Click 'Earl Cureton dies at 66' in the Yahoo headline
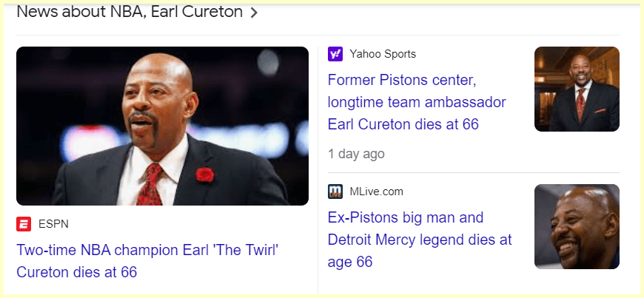The height and width of the screenshot is (298, 644). pos(403,123)
